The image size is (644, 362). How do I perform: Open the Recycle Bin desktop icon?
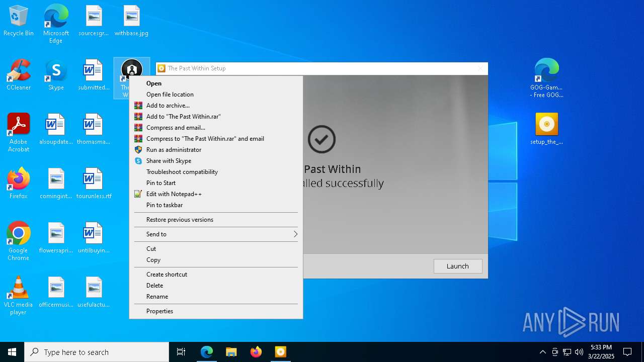(19, 21)
